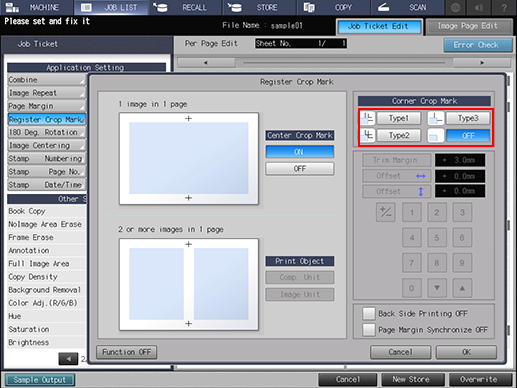
Task: Click the plus/minus sign keypad key
Action: point(386,212)
